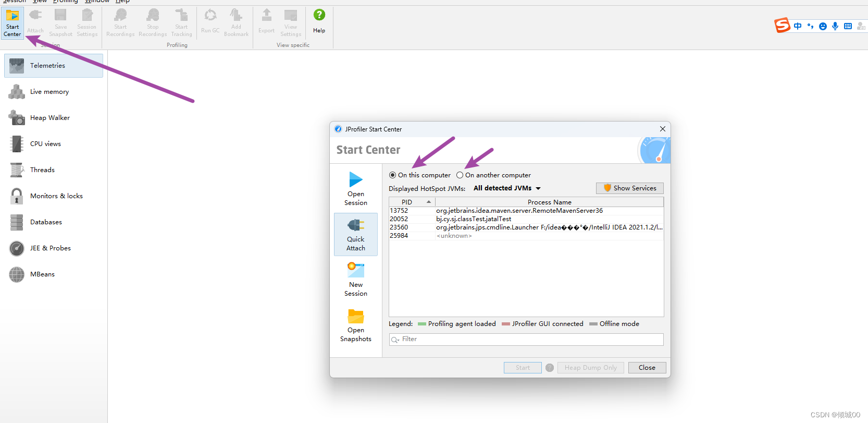Select Open Snapshots in Start Center
The image size is (868, 423).
(356, 325)
